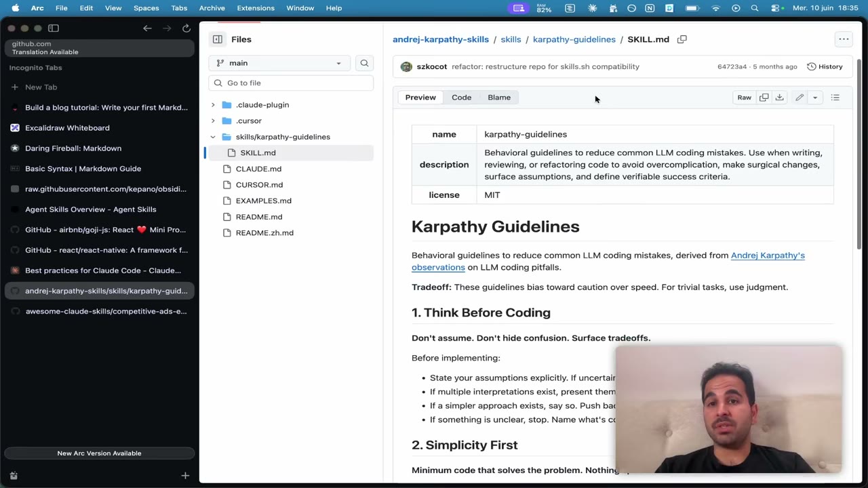The image size is (868, 488).
Task: Switch to the Code tab
Action: tap(461, 98)
